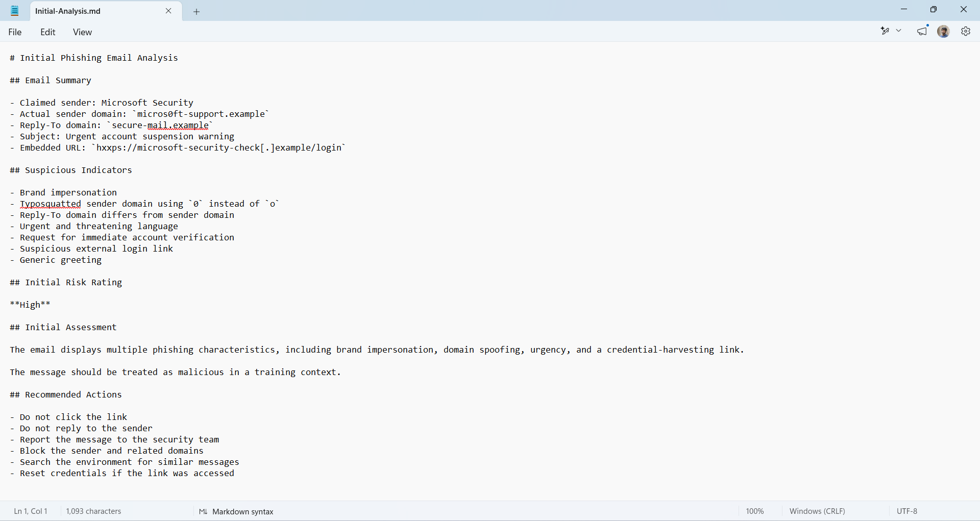
Task: Click the 100% zoom level
Action: coord(755,511)
